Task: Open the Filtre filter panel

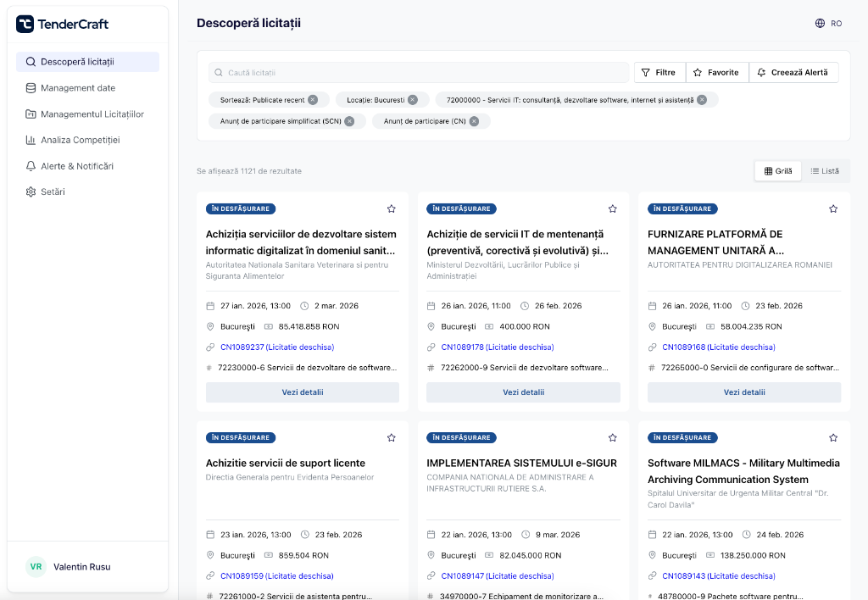Action: [659, 73]
